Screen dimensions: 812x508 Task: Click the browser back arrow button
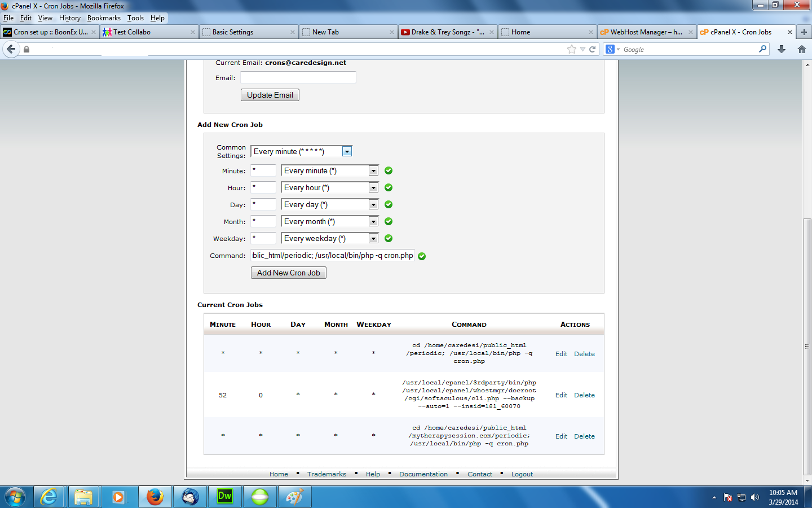(x=11, y=49)
